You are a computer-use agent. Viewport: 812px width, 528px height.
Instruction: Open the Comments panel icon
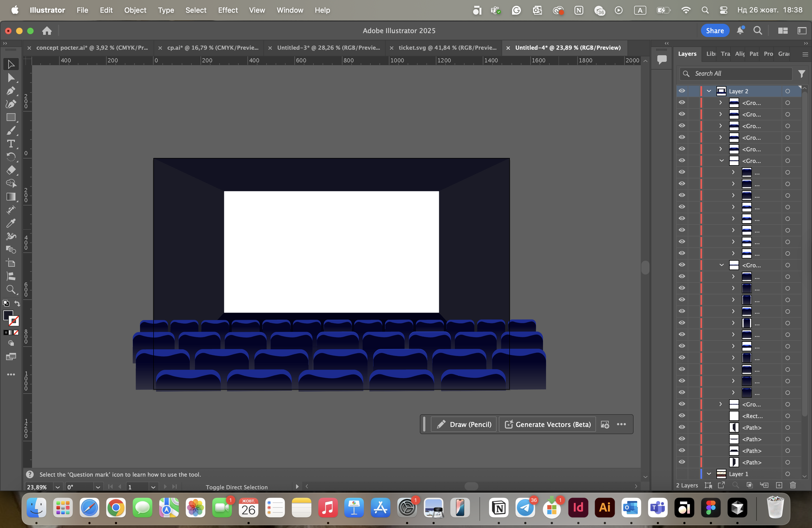(x=662, y=59)
